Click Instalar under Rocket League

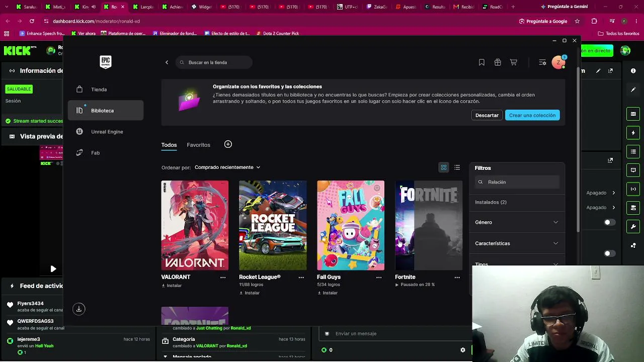[250, 293]
